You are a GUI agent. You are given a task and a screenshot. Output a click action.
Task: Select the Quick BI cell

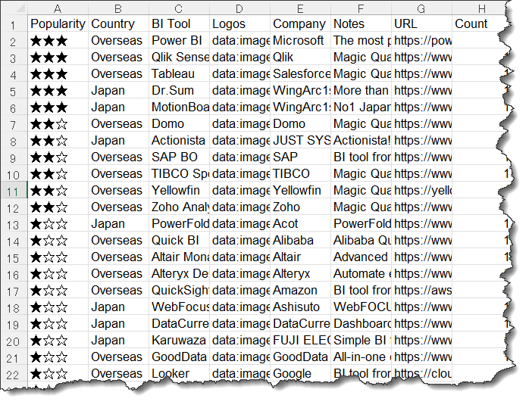tap(179, 240)
